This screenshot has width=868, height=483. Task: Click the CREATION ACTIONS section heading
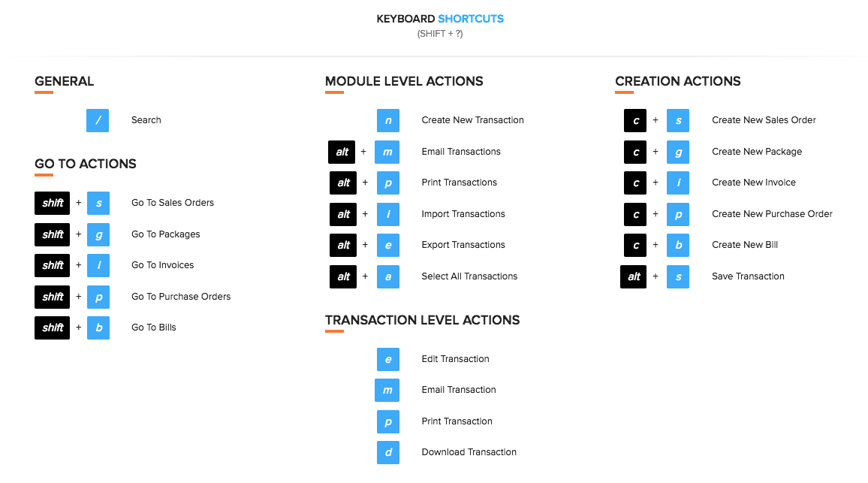[x=678, y=81]
